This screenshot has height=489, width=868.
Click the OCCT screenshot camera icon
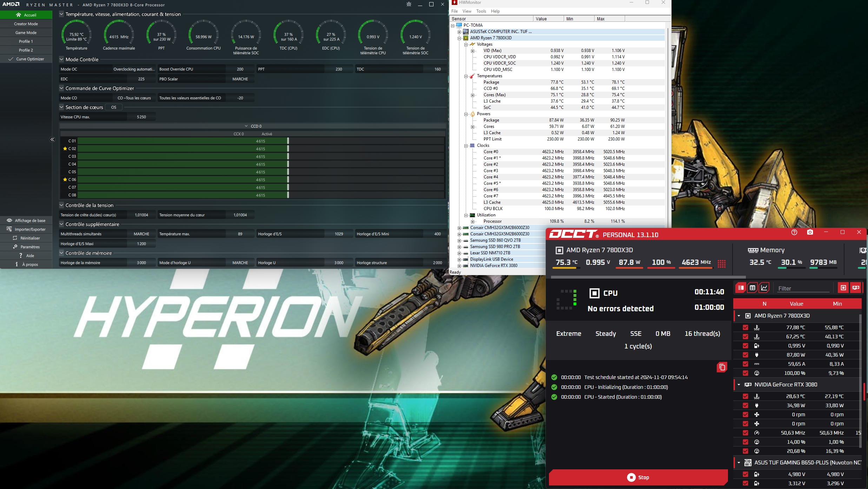coord(810,233)
